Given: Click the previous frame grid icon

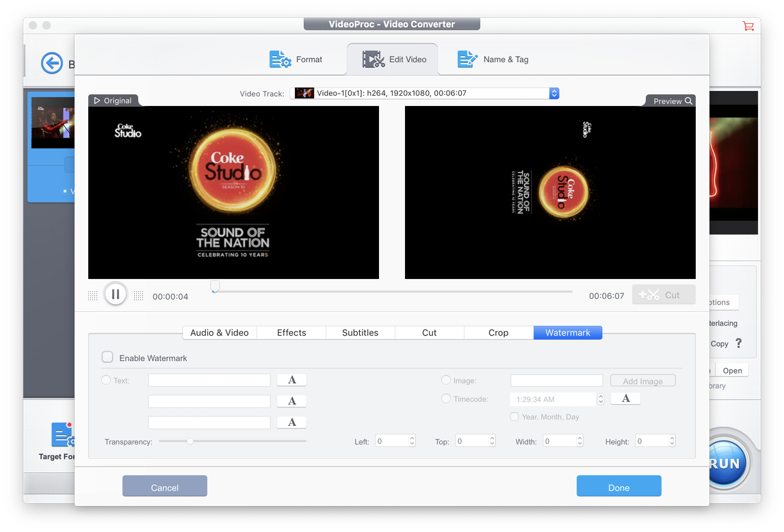Looking at the screenshot, I should [x=92, y=296].
